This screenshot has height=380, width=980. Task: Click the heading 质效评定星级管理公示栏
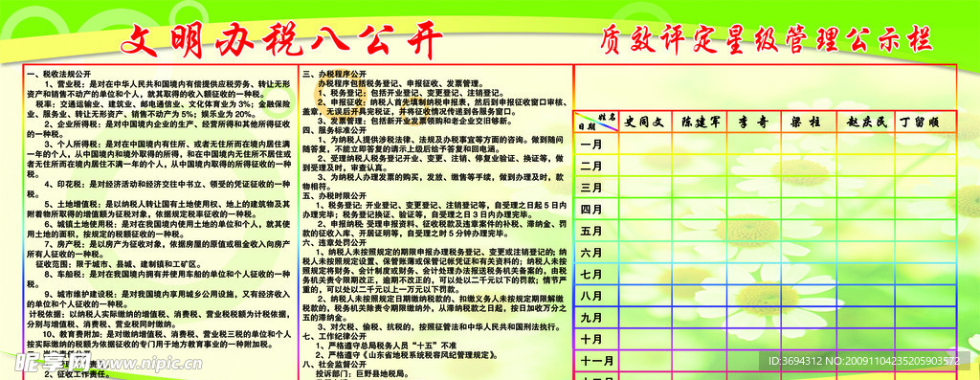(x=767, y=38)
